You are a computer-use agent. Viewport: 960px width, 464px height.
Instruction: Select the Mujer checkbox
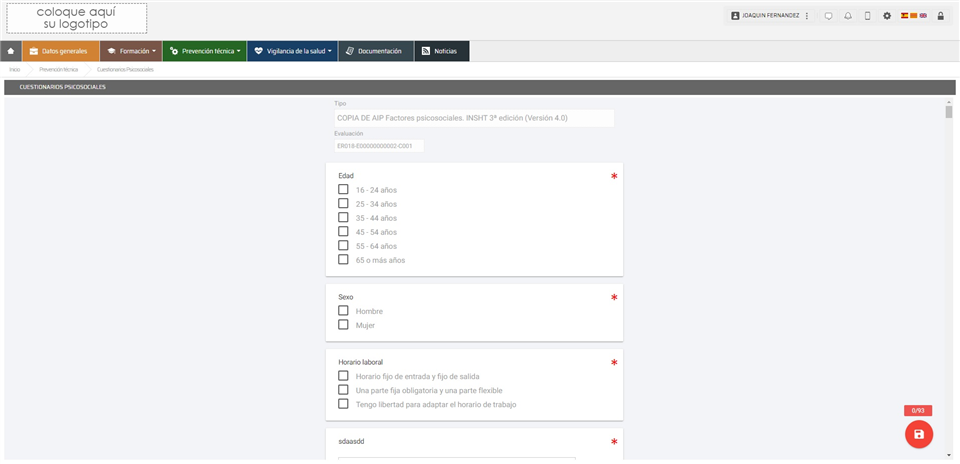343,324
